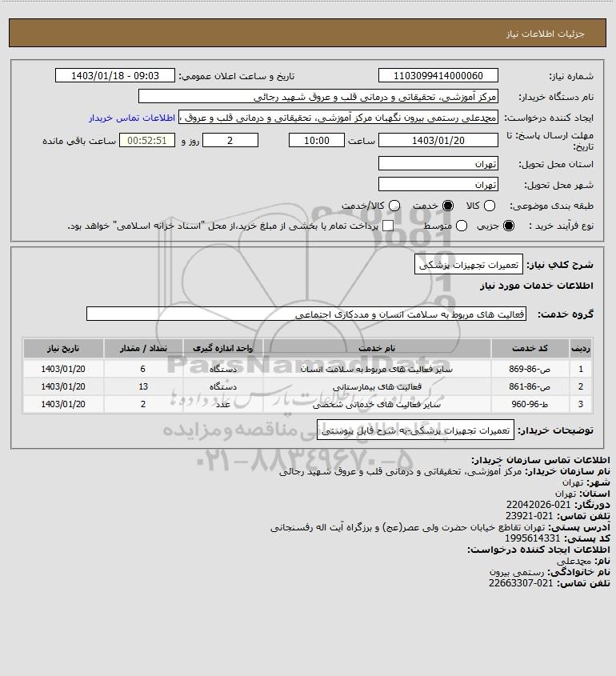This screenshot has height=676, width=616.
Task: Click the remaining time field 00:52:51
Action: pyautogui.click(x=147, y=140)
